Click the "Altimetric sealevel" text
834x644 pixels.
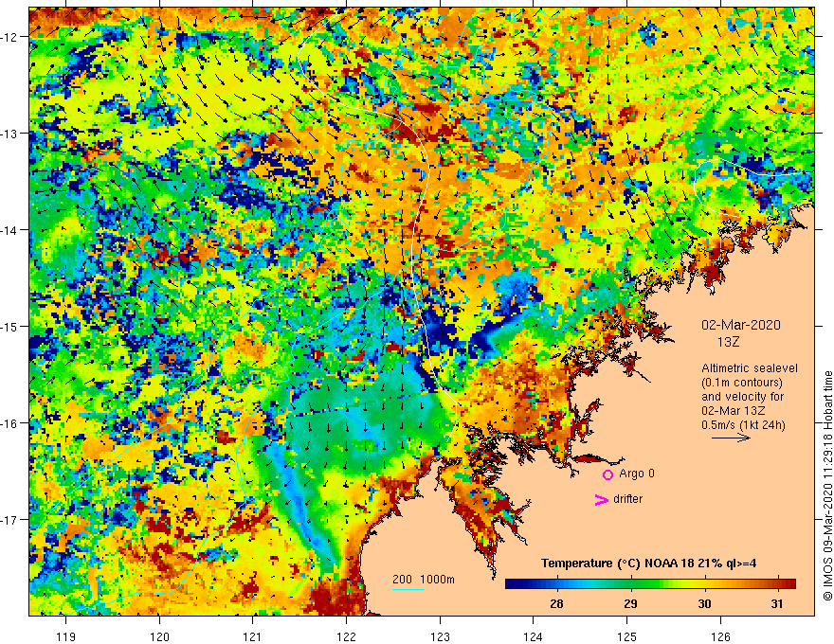click(x=750, y=368)
